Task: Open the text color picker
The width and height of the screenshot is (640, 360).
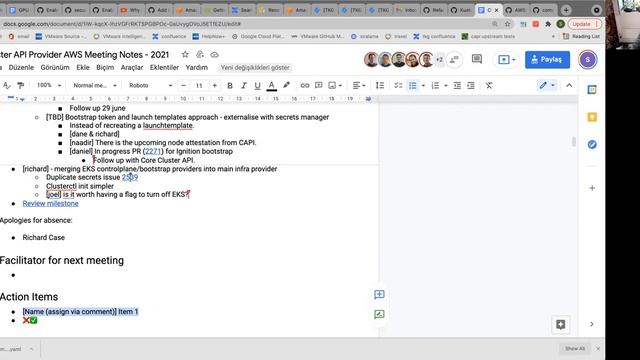Action: click(271, 85)
